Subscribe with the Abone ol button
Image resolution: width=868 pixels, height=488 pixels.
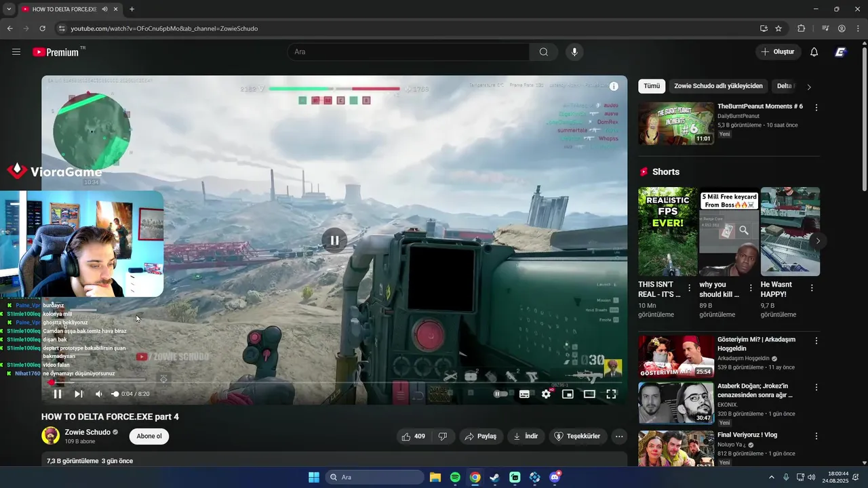click(x=149, y=436)
